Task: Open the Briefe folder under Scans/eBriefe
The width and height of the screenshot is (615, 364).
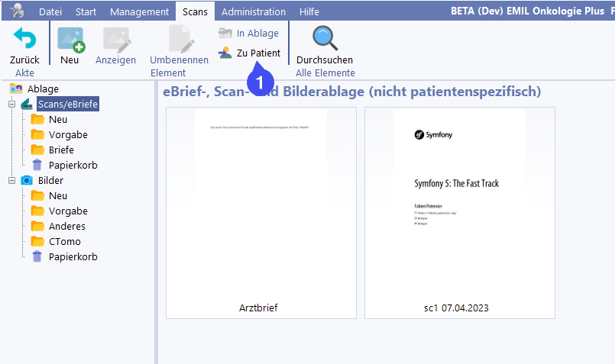Action: click(61, 150)
